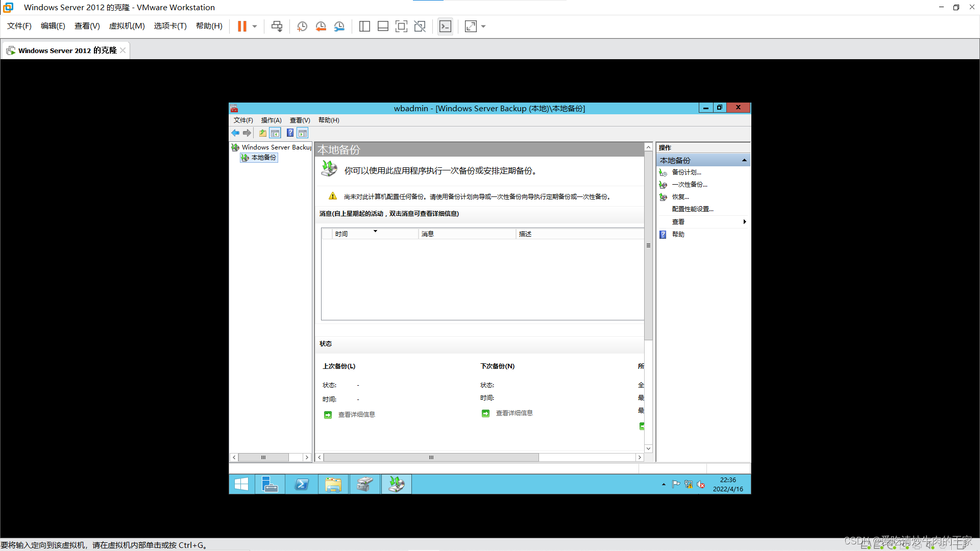Click the send Ctrl+Alt+Del icon

coord(277,27)
